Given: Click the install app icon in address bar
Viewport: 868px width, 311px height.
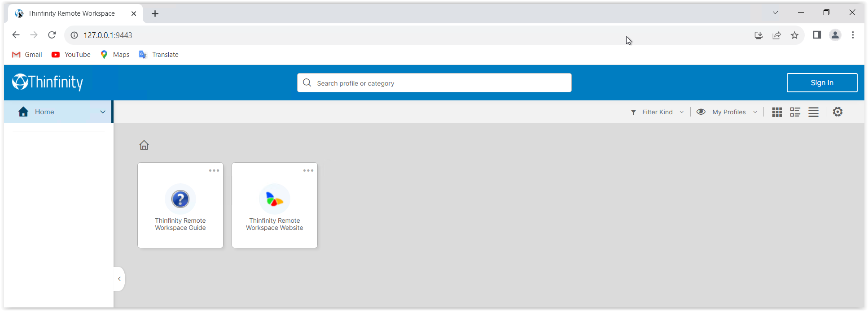Looking at the screenshot, I should tap(758, 35).
